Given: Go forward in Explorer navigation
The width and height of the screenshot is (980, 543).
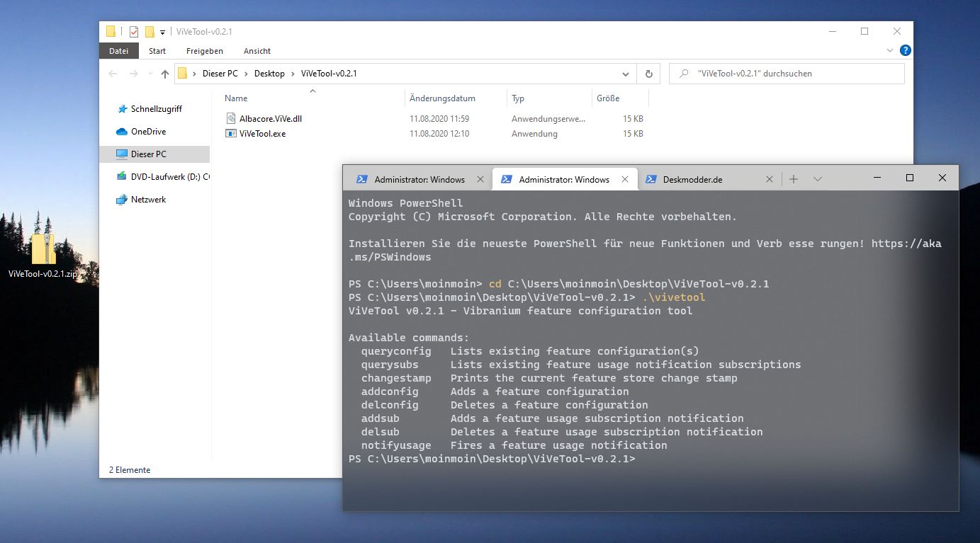Looking at the screenshot, I should pos(134,74).
